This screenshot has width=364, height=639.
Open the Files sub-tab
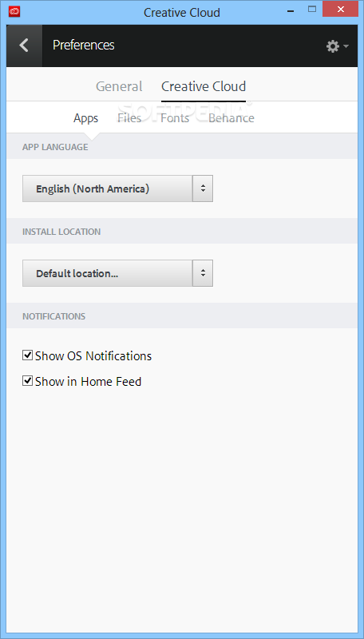coord(129,118)
